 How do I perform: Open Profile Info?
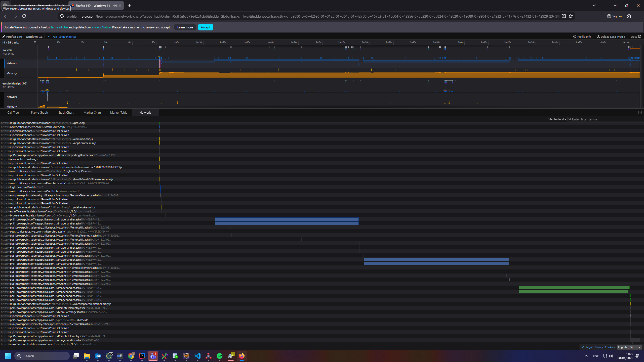[582, 37]
